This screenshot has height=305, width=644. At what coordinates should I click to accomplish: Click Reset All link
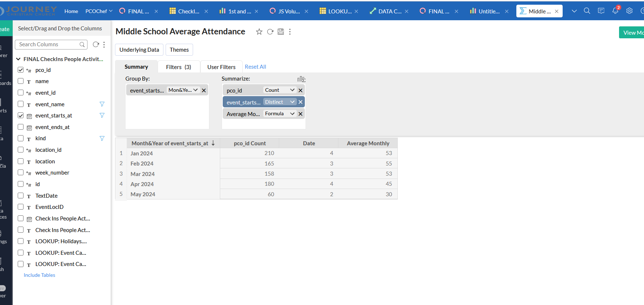[255, 67]
